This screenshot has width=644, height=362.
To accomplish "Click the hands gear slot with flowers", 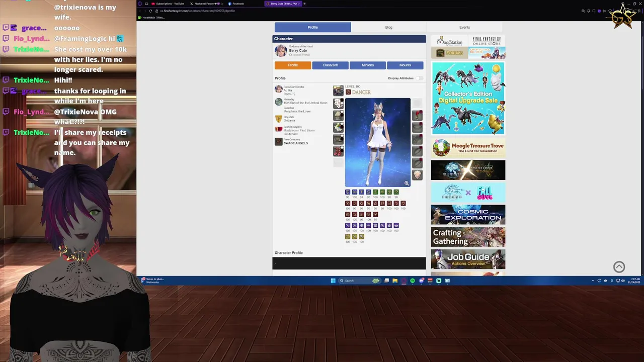I will (338, 127).
